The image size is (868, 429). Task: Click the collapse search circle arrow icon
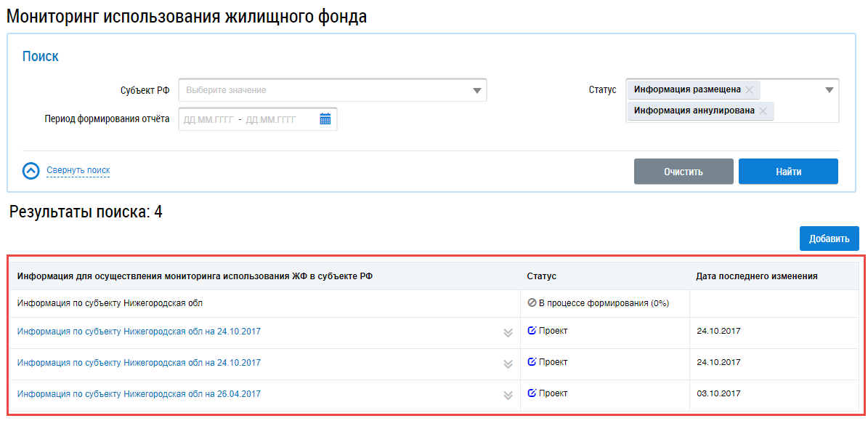coord(31,171)
